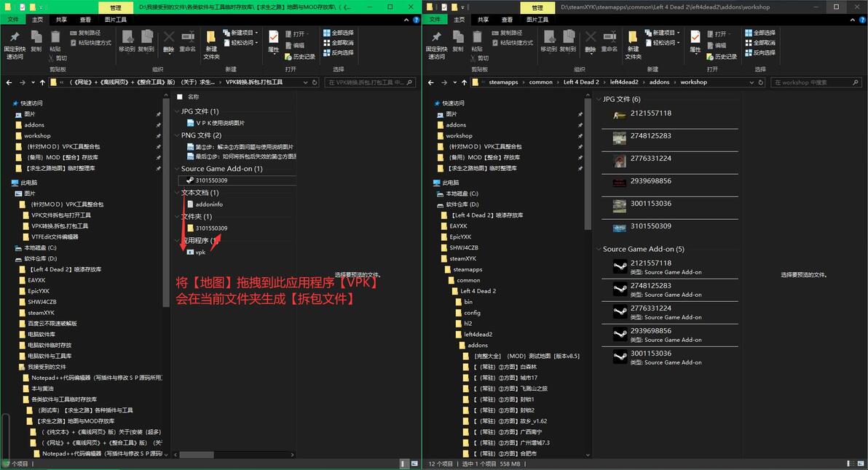Switch to 查看 tab in left window
868x470 pixels.
tap(85, 20)
